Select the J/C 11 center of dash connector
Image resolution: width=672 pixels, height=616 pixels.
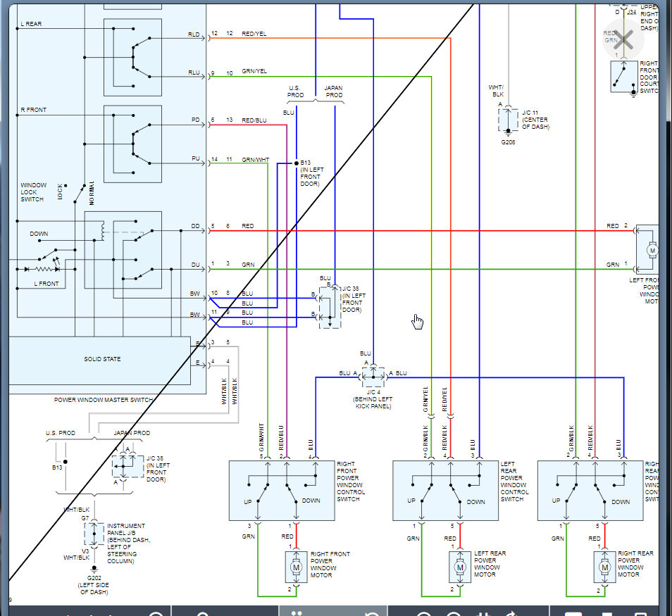[x=509, y=120]
